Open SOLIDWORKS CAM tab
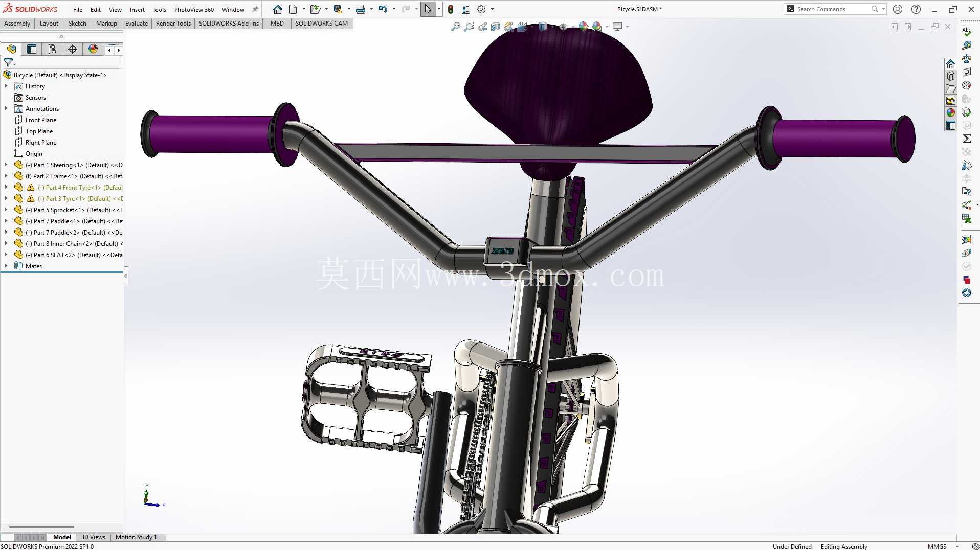Image resolution: width=980 pixels, height=550 pixels. pos(321,24)
